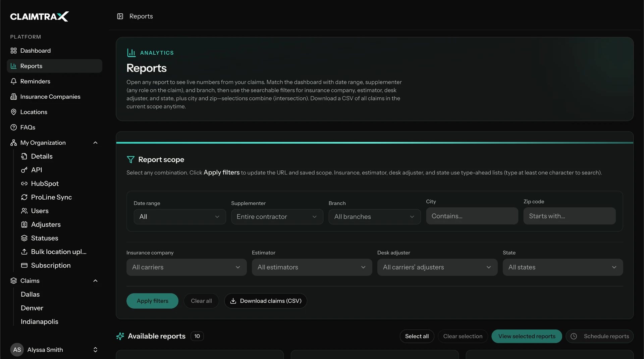Select the Reports sidebar item
The height and width of the screenshot is (359, 644).
pos(54,66)
